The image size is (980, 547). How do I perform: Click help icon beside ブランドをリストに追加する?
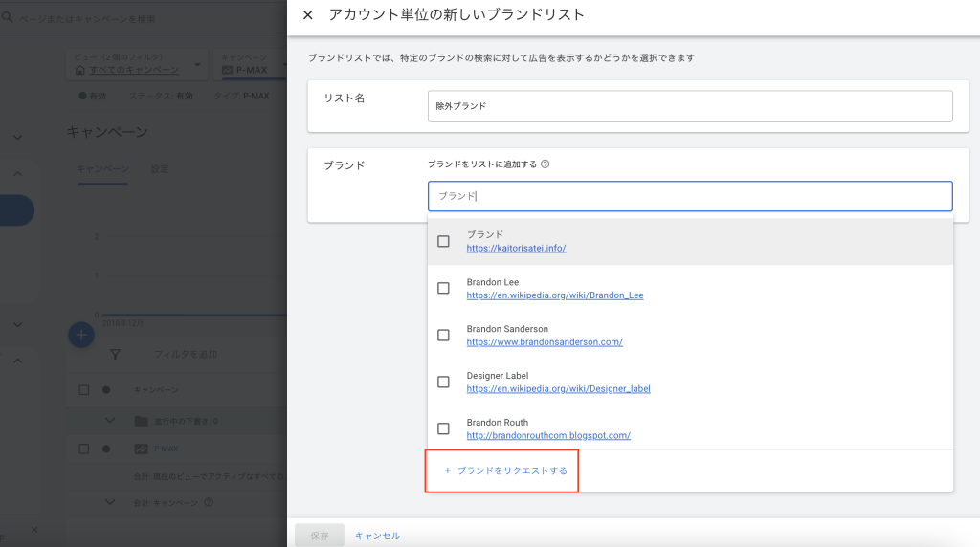(x=546, y=164)
